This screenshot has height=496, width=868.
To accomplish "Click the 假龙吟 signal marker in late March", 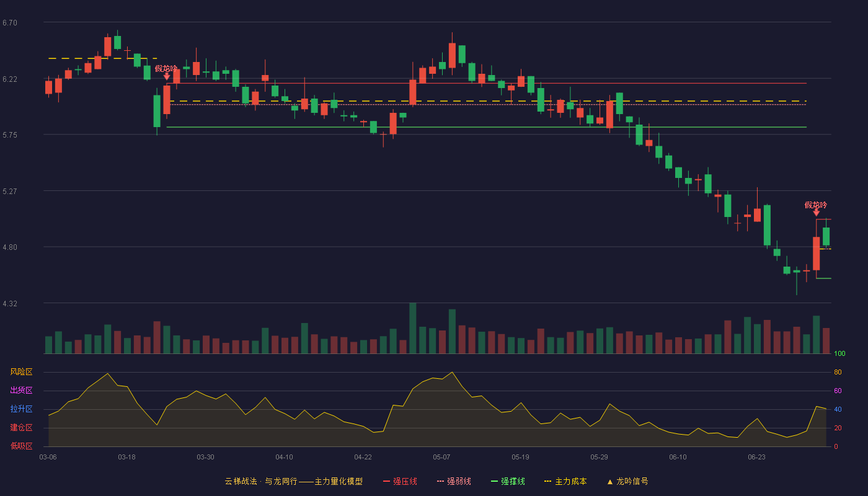I will (166, 68).
